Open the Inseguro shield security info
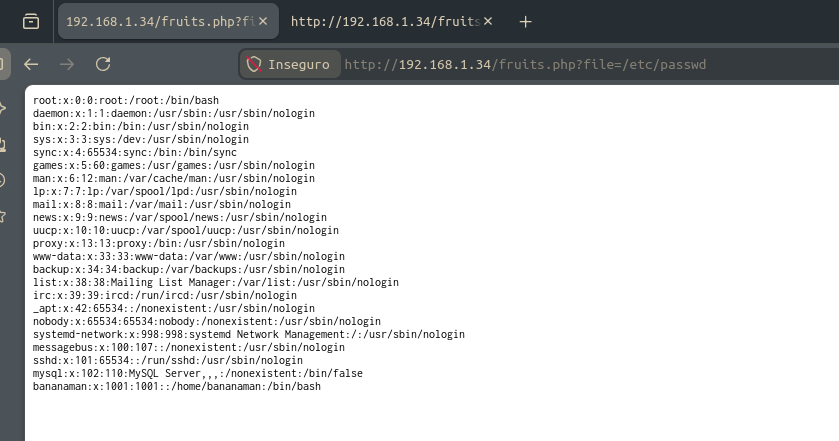The image size is (839, 441). point(254,64)
